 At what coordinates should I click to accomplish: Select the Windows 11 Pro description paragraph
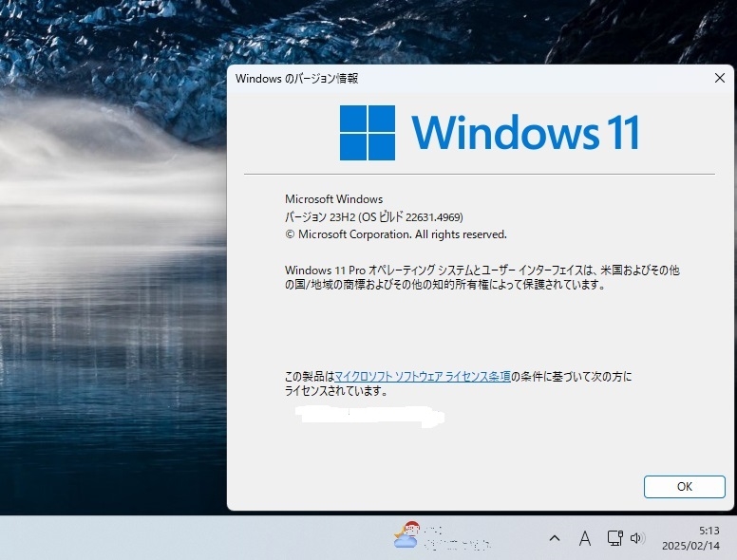[482, 277]
